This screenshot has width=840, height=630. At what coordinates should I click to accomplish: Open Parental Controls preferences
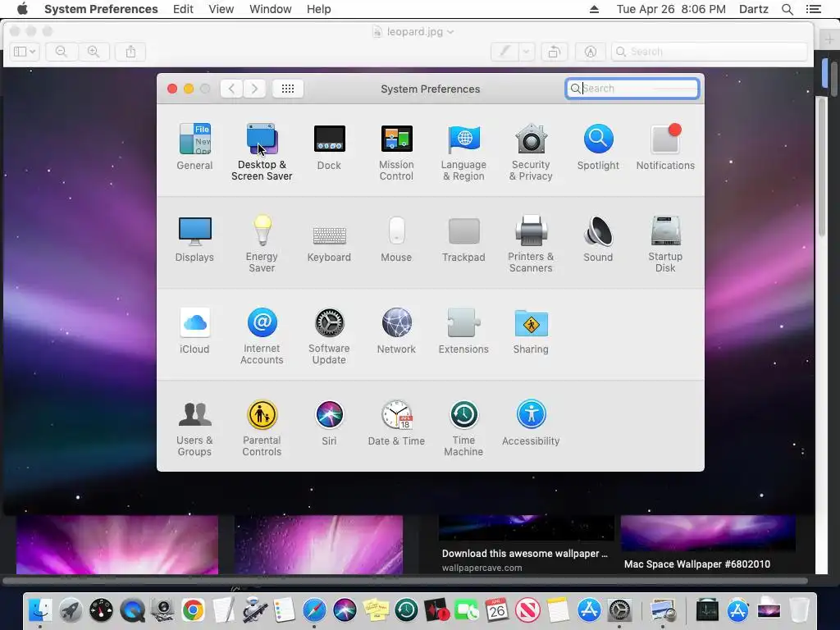pos(262,428)
